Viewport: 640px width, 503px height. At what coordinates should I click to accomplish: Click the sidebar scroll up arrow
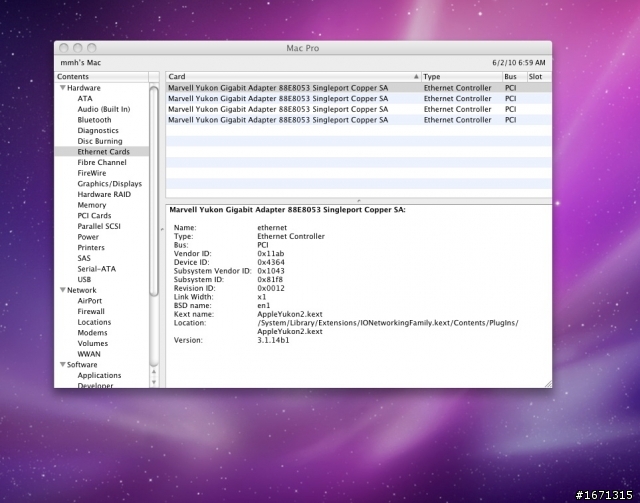(154, 372)
